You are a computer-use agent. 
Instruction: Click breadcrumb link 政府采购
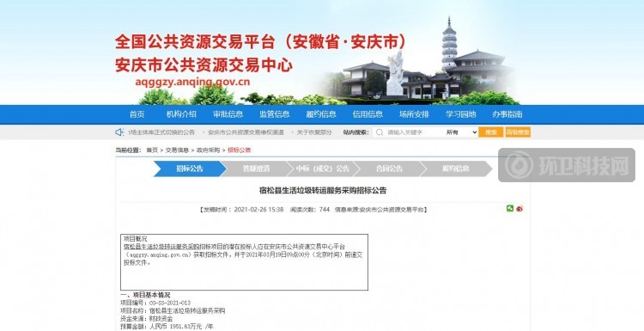208,150
